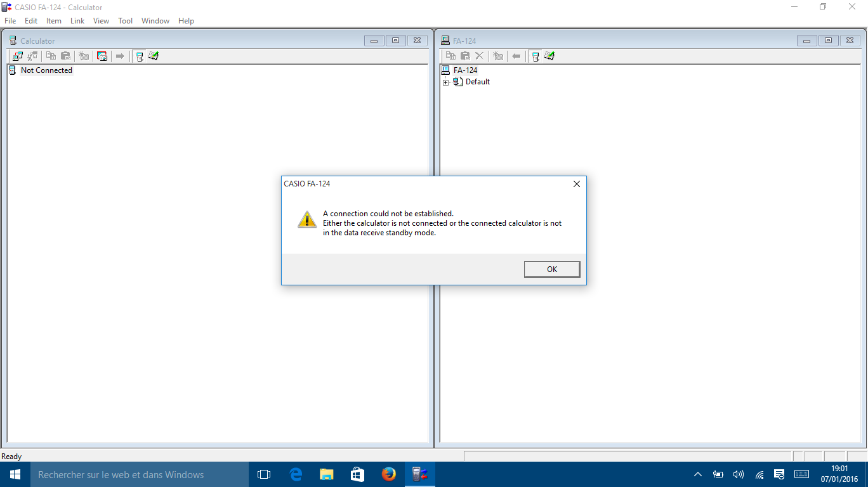Open the View menu
Image resolution: width=868 pixels, height=487 pixels.
click(x=101, y=21)
